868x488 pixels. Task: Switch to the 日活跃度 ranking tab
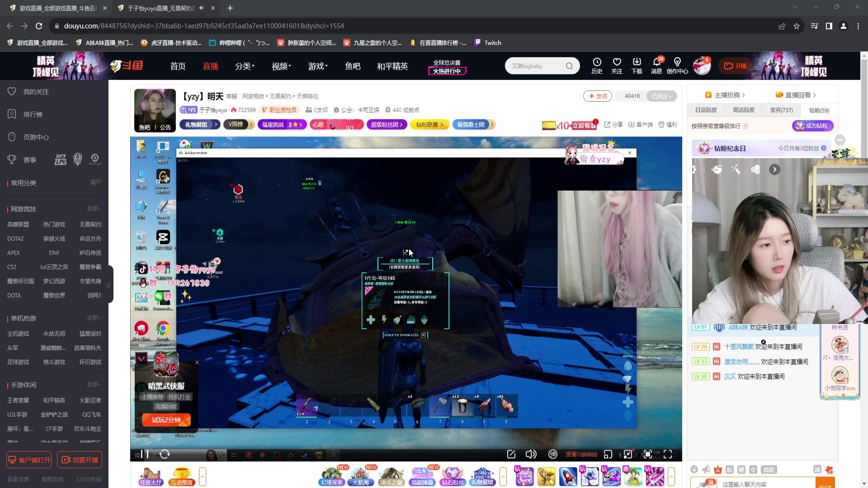tap(706, 110)
